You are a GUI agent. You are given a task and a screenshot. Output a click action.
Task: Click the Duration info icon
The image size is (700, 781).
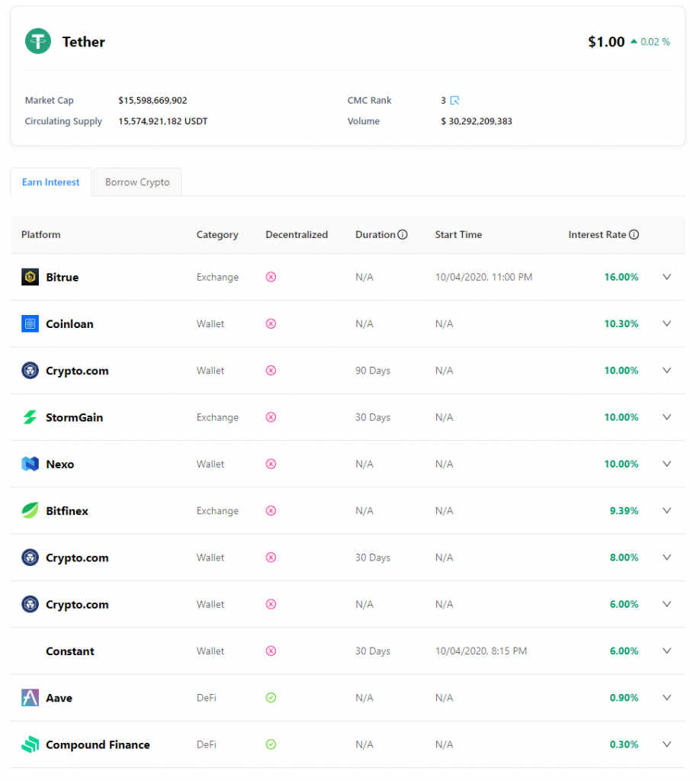(x=403, y=235)
